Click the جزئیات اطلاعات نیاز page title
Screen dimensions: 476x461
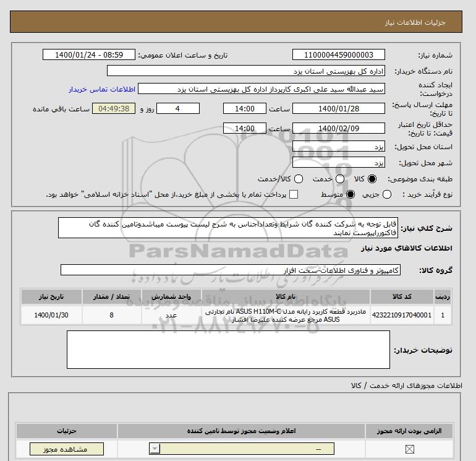(415, 22)
